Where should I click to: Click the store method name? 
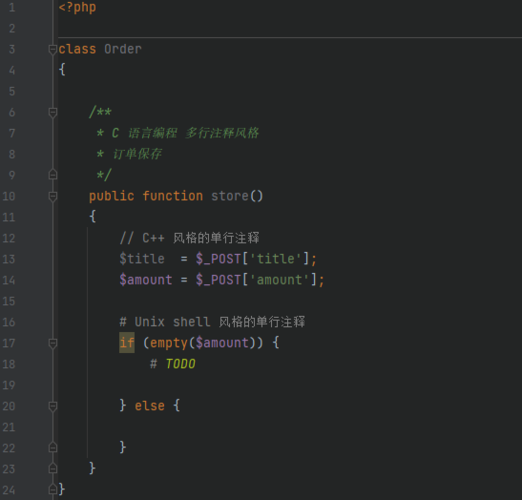pyautogui.click(x=230, y=196)
